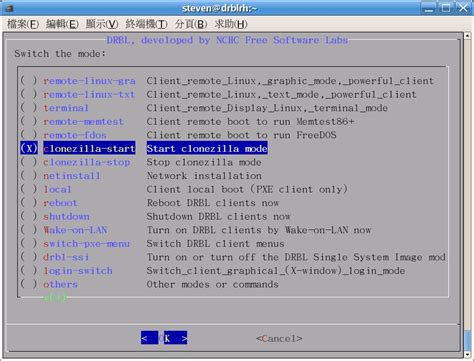
Task: Click 'Start clonezilla mode' description text
Action: [x=207, y=148]
